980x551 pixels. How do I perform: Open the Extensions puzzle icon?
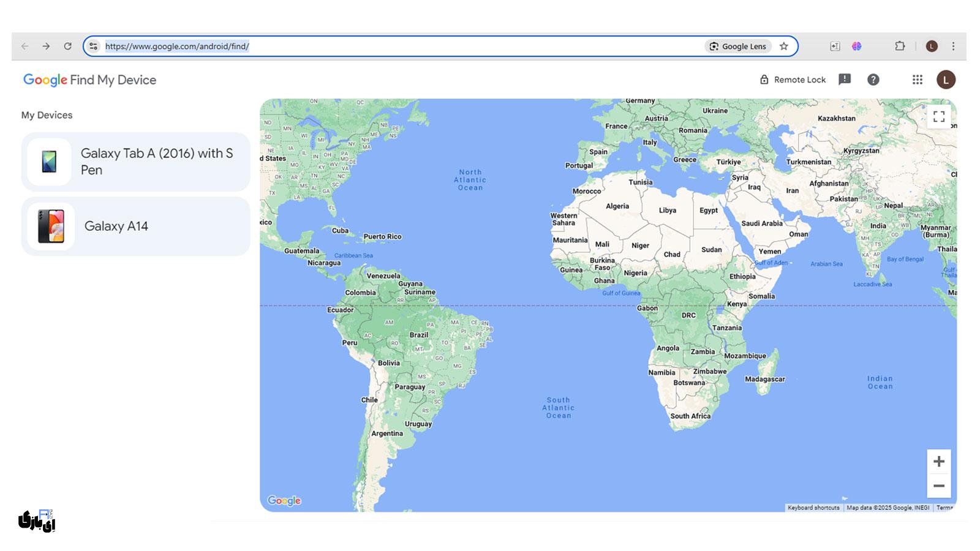[900, 46]
